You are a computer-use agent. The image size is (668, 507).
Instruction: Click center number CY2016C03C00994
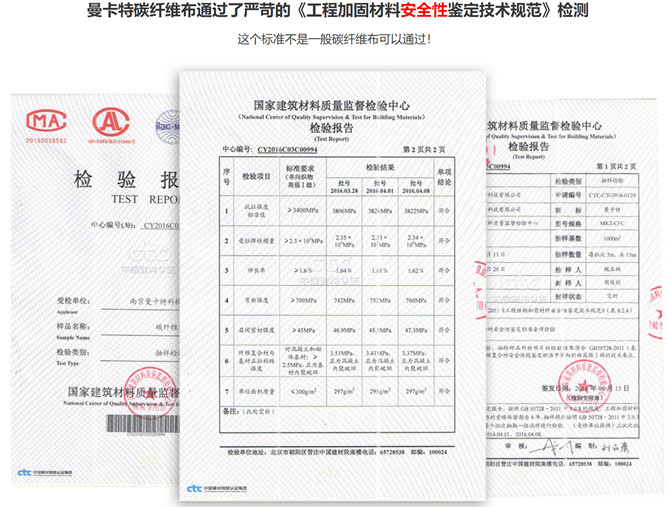pyautogui.click(x=287, y=150)
